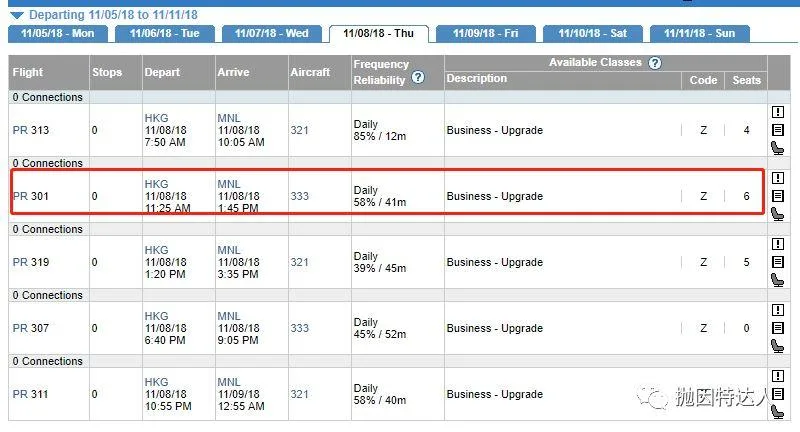
Task: Click the seat icon for flight PR 301
Action: 778,214
